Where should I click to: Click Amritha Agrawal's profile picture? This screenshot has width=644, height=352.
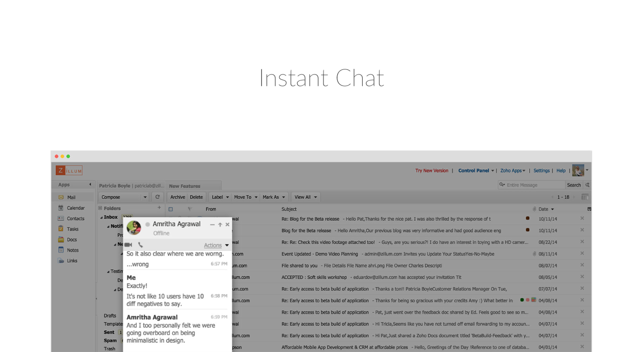[134, 228]
